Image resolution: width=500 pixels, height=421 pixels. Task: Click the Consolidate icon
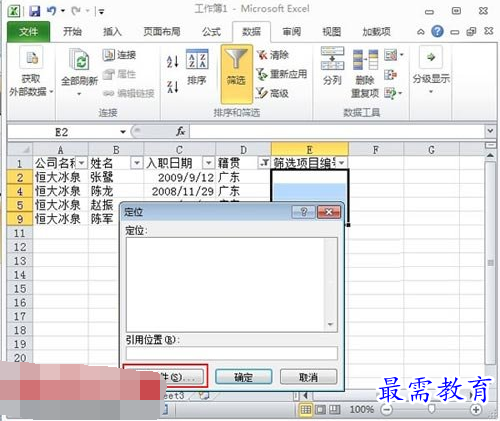(391, 74)
